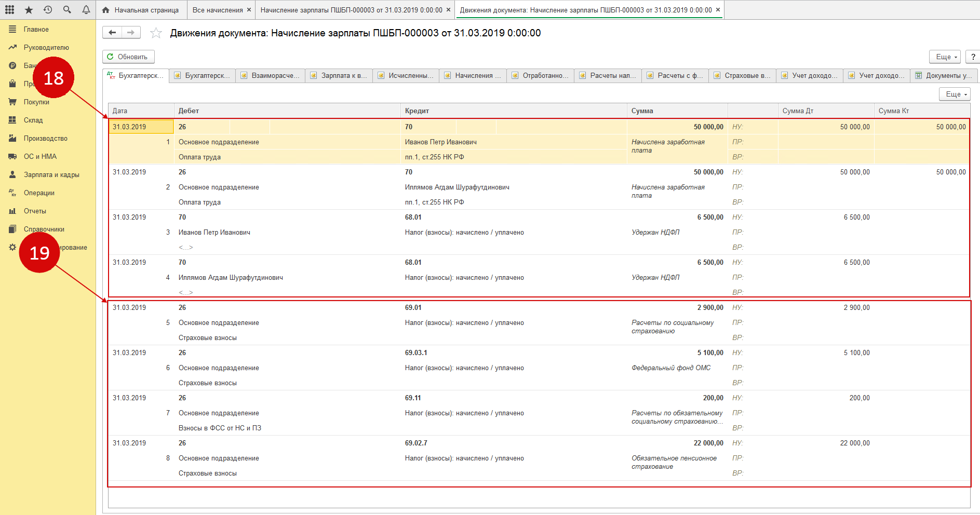Select Расчеты нал... register tab
The image size is (980, 515).
[608, 76]
